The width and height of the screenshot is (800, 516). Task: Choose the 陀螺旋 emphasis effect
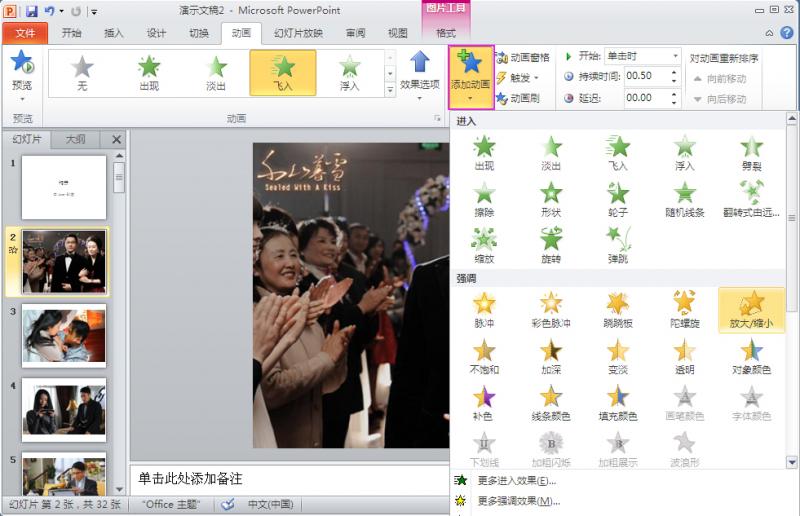pyautogui.click(x=685, y=309)
